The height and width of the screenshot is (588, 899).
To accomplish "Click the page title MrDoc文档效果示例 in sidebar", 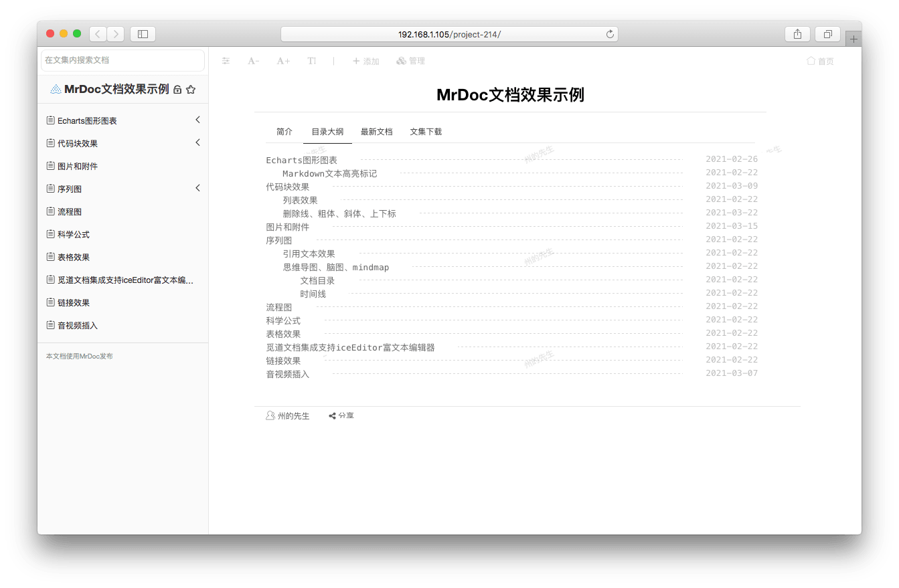I will [x=116, y=90].
